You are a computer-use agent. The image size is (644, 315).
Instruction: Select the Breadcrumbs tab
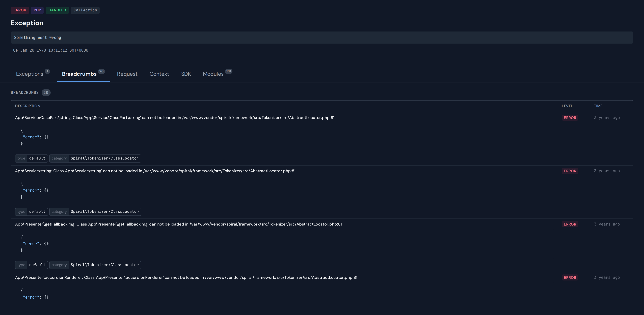click(79, 74)
